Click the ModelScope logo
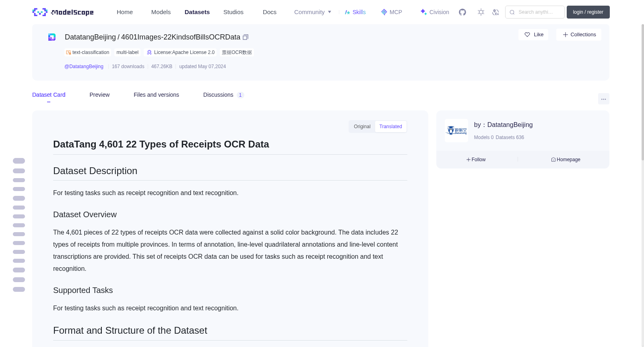This screenshot has width=644, height=347. (x=63, y=12)
